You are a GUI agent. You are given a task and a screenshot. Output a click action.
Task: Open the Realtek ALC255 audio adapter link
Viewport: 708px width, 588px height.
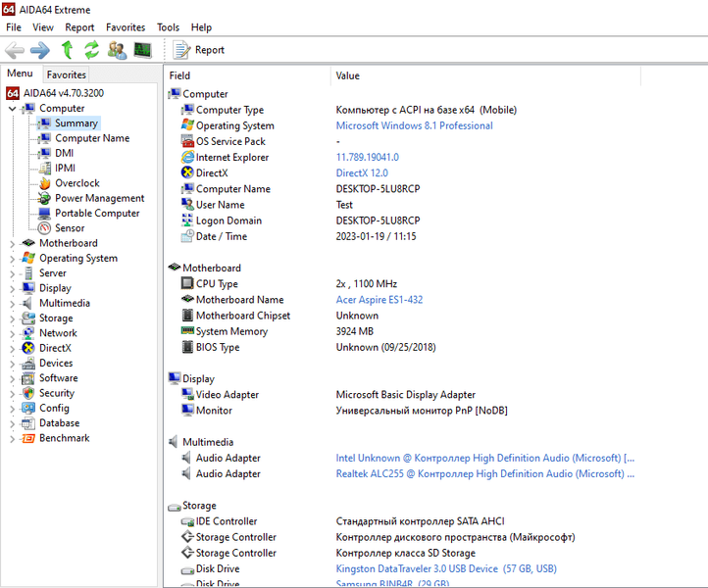tap(485, 473)
